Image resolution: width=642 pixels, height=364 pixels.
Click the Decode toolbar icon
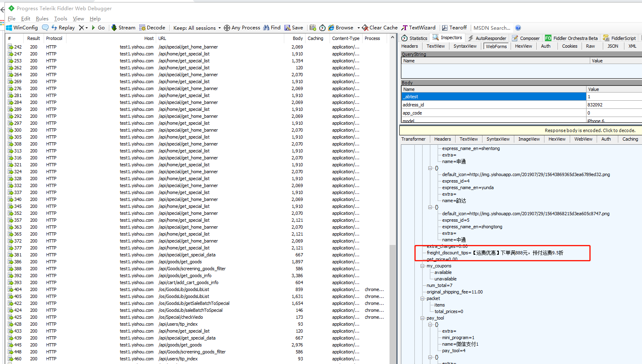click(x=142, y=28)
